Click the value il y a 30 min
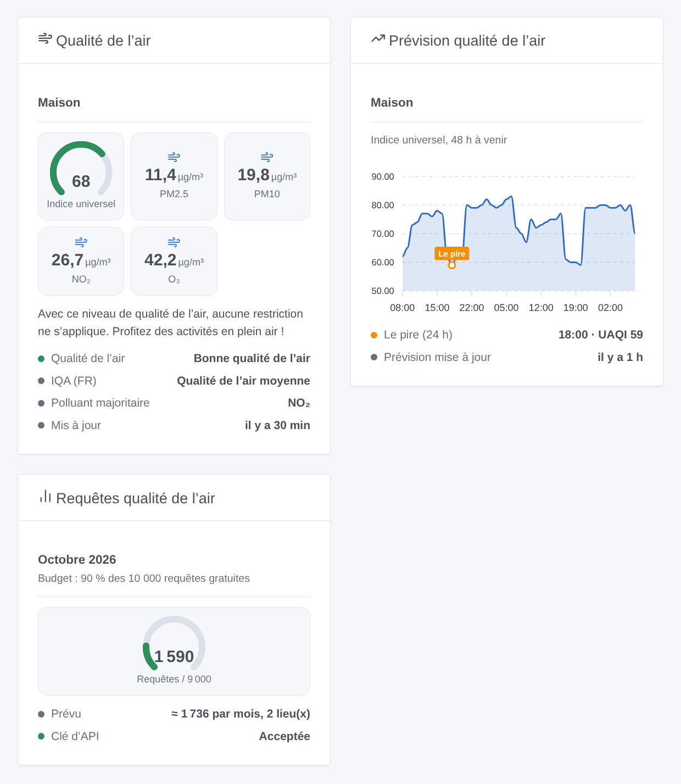The width and height of the screenshot is (681, 784). coord(277,425)
